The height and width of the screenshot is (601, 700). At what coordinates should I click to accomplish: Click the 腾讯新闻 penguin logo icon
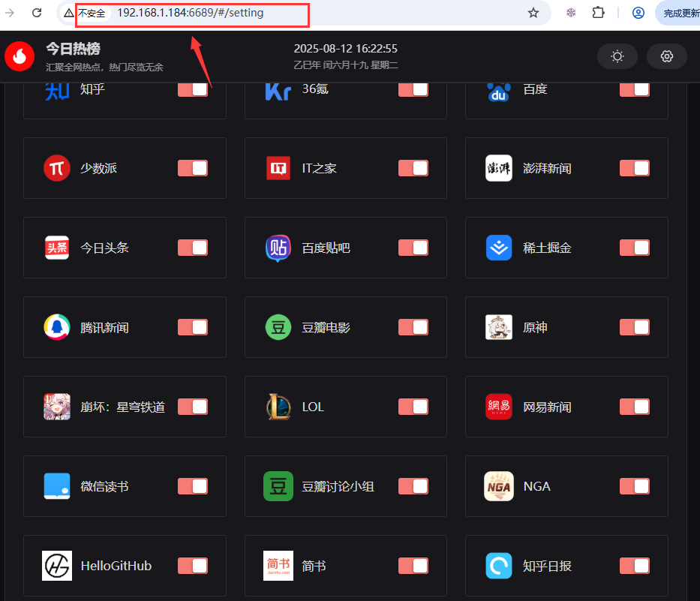(57, 327)
